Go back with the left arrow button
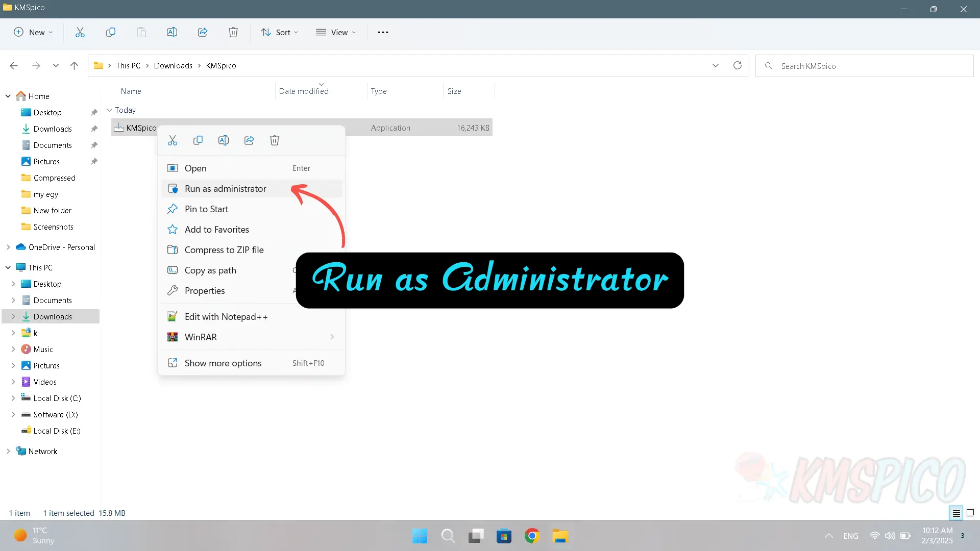980x551 pixels. click(x=14, y=65)
